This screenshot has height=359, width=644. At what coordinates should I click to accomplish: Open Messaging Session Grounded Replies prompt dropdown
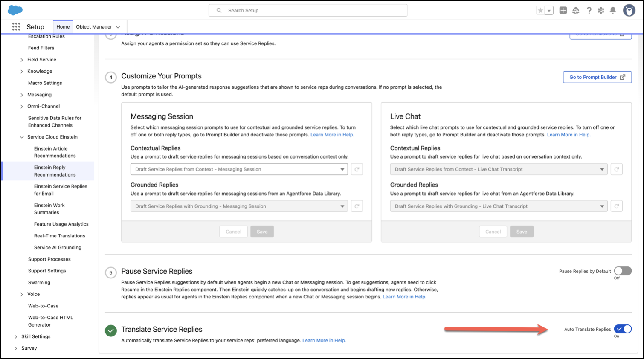click(x=239, y=206)
